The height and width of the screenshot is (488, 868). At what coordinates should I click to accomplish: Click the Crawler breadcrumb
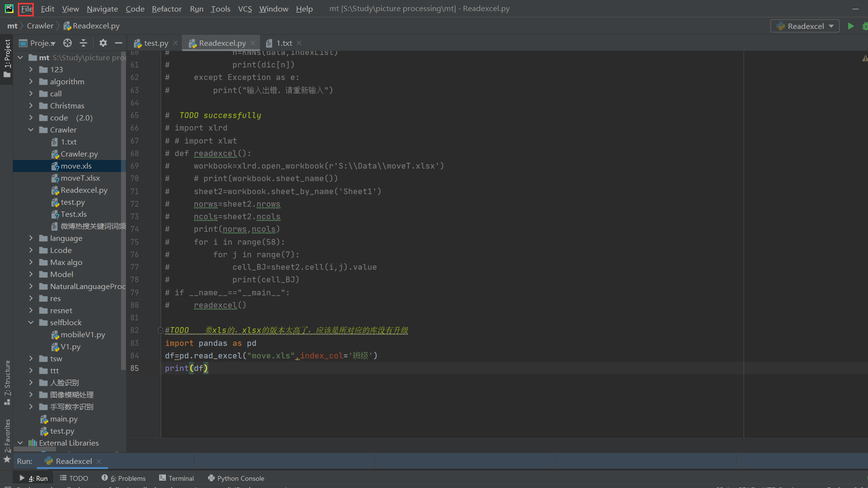[40, 26]
